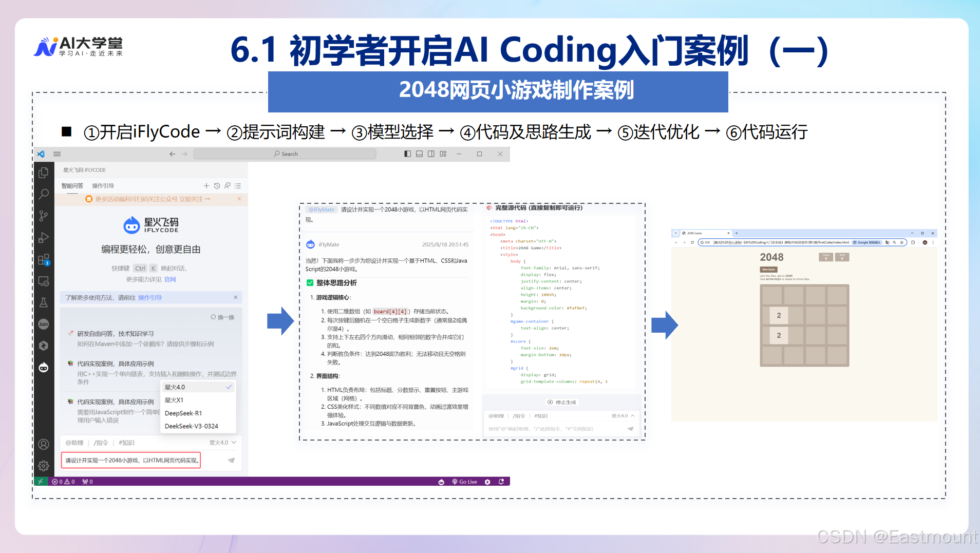
Task: Collapse the 星火4.0 dropdown in the code chat window
Action: [623, 416]
